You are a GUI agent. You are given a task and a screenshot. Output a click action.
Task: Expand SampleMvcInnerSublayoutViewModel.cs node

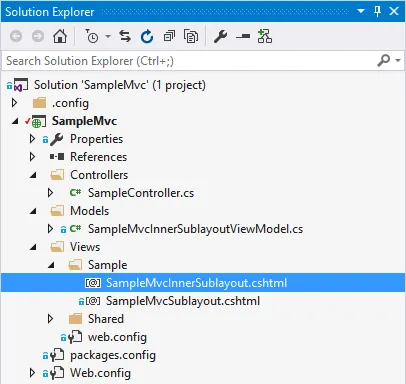[x=50, y=229]
